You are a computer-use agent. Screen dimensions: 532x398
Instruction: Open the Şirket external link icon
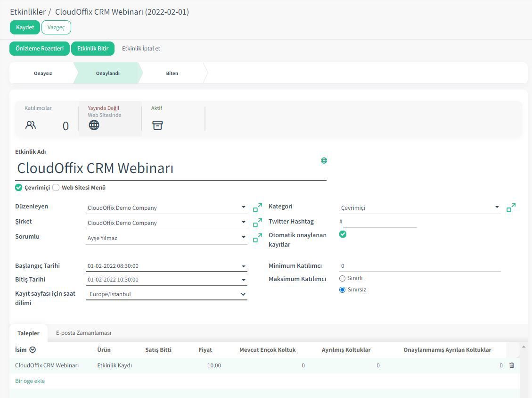[x=257, y=223]
